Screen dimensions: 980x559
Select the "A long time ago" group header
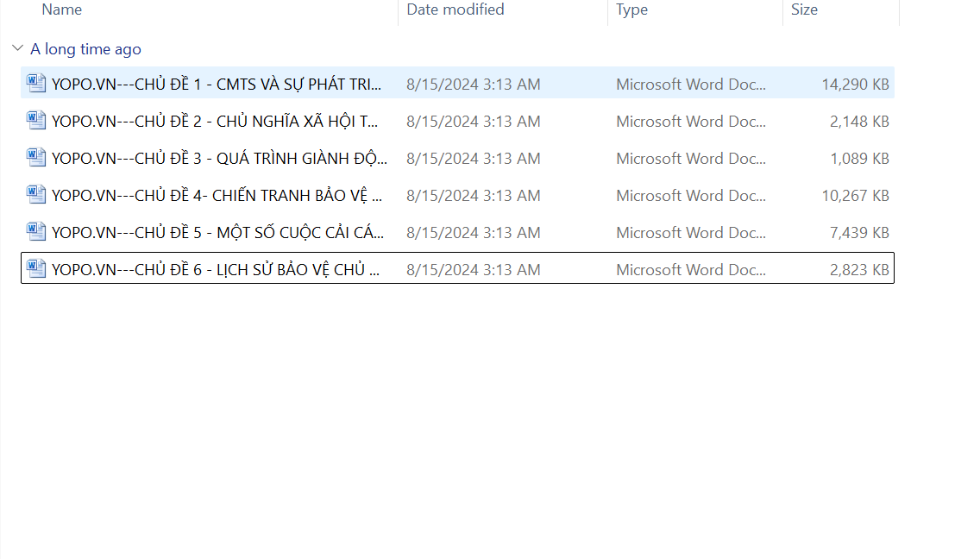(x=85, y=49)
